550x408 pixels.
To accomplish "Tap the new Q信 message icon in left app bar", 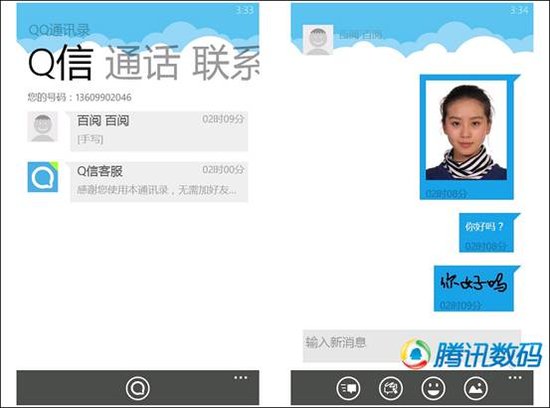I will coord(138,388).
